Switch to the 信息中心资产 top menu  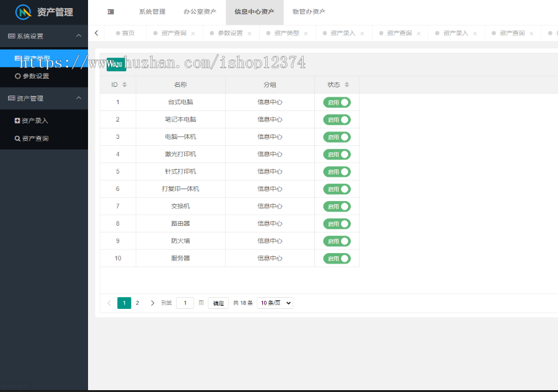(254, 12)
